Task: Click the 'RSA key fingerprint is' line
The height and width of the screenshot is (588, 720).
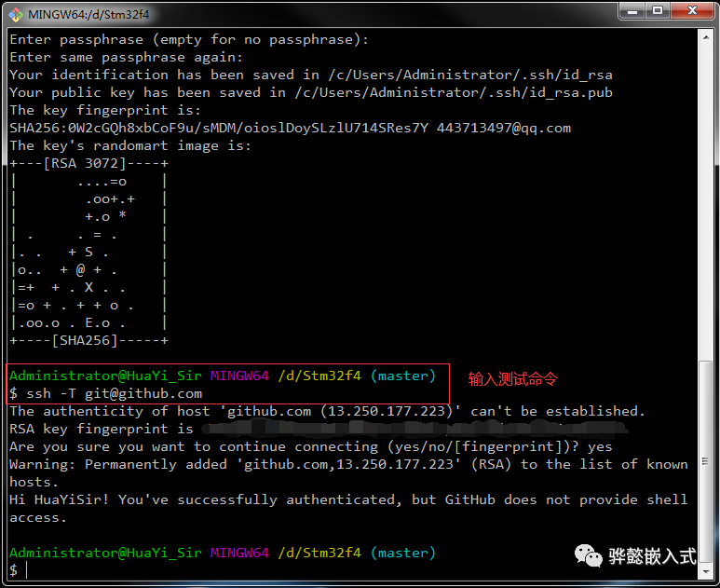Action: coord(319,429)
